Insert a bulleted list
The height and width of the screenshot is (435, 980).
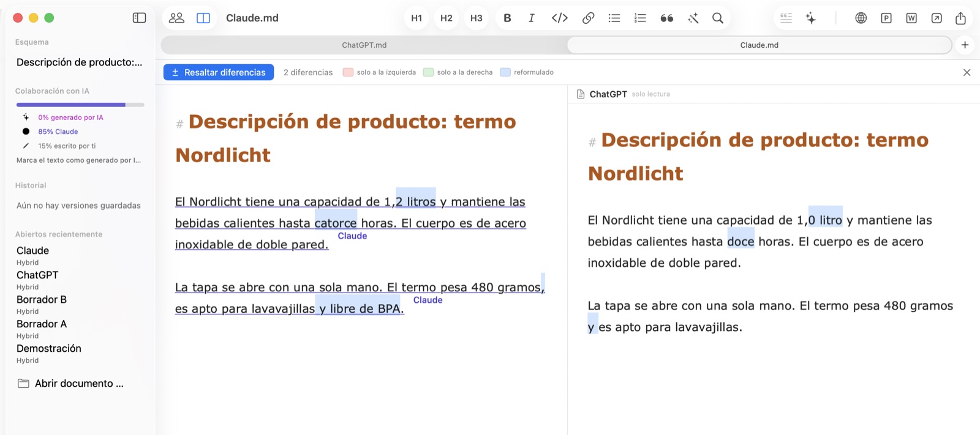[614, 18]
